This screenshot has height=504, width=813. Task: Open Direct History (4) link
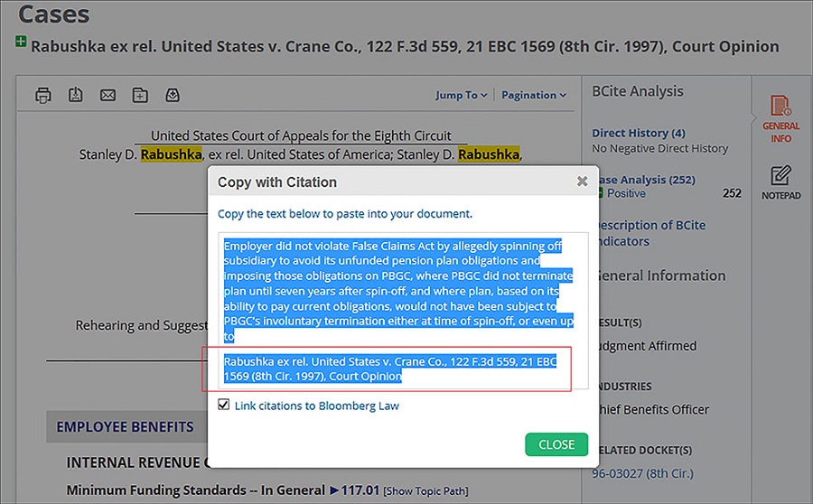pyautogui.click(x=638, y=133)
